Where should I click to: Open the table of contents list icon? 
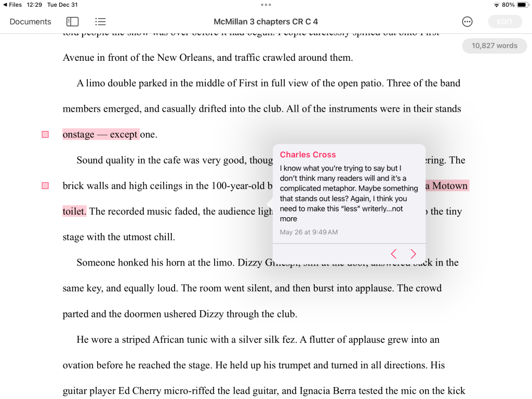[100, 22]
